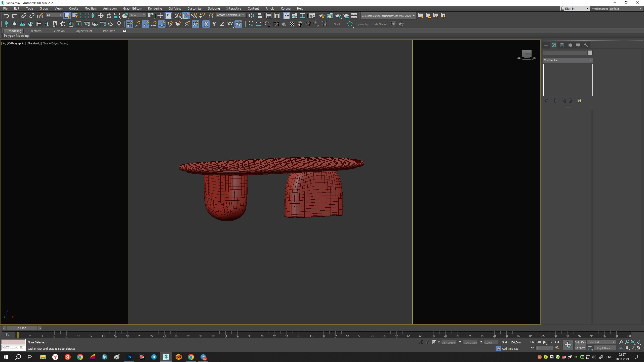Open the View reference coordinate dropdown

click(137, 15)
